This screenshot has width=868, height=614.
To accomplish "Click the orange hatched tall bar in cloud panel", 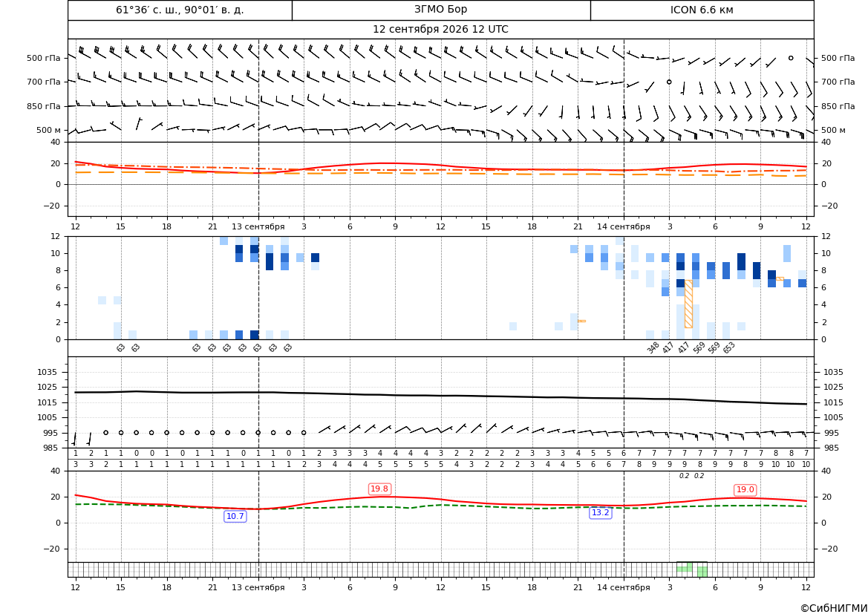I will [688, 304].
